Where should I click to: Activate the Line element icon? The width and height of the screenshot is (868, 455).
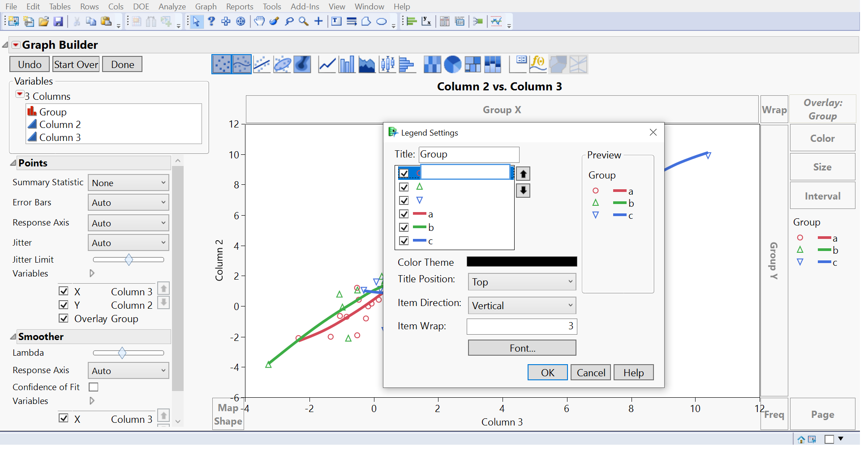(327, 64)
